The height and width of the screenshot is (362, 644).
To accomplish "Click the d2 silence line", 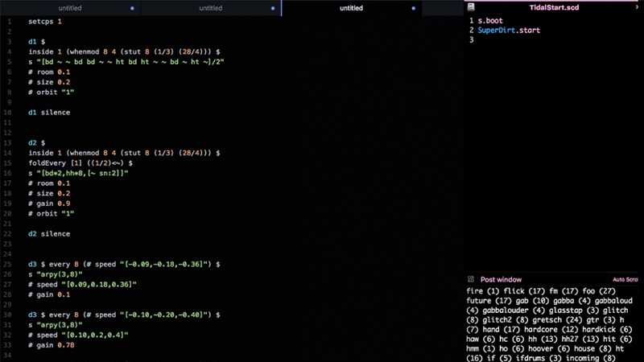I will point(49,233).
